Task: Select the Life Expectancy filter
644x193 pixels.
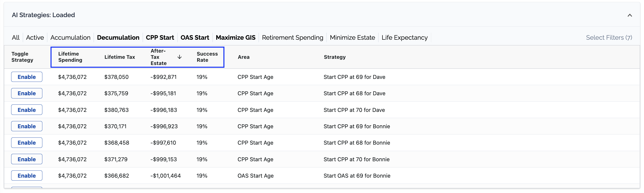Action: pos(404,37)
